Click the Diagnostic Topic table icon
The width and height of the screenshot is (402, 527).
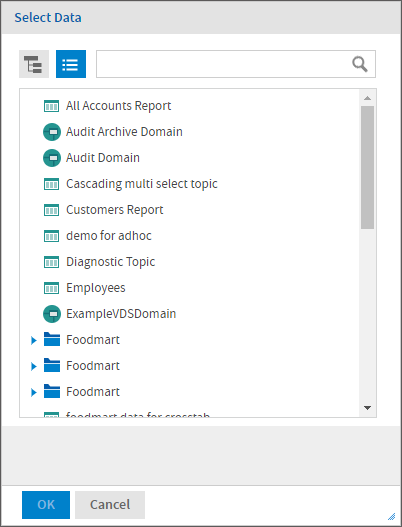click(51, 262)
